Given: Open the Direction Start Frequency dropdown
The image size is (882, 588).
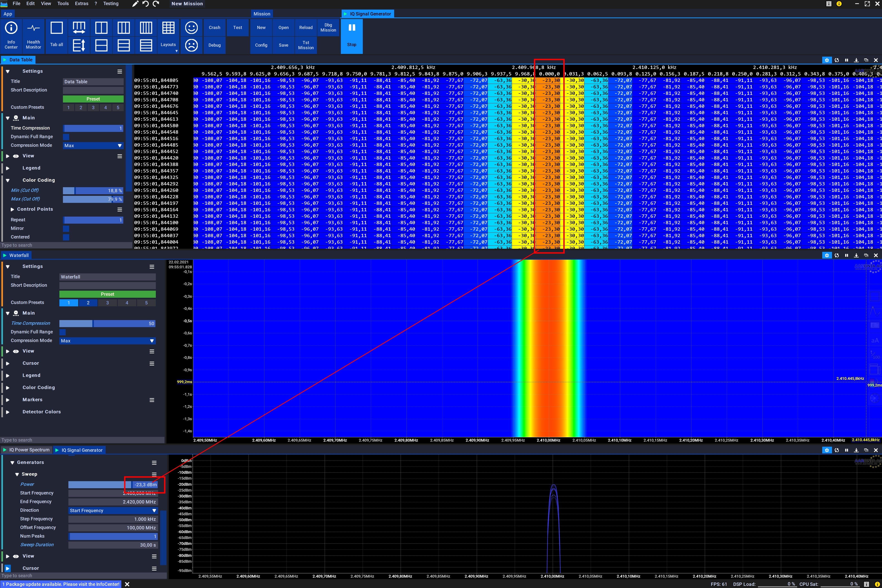Looking at the screenshot, I should click(113, 510).
